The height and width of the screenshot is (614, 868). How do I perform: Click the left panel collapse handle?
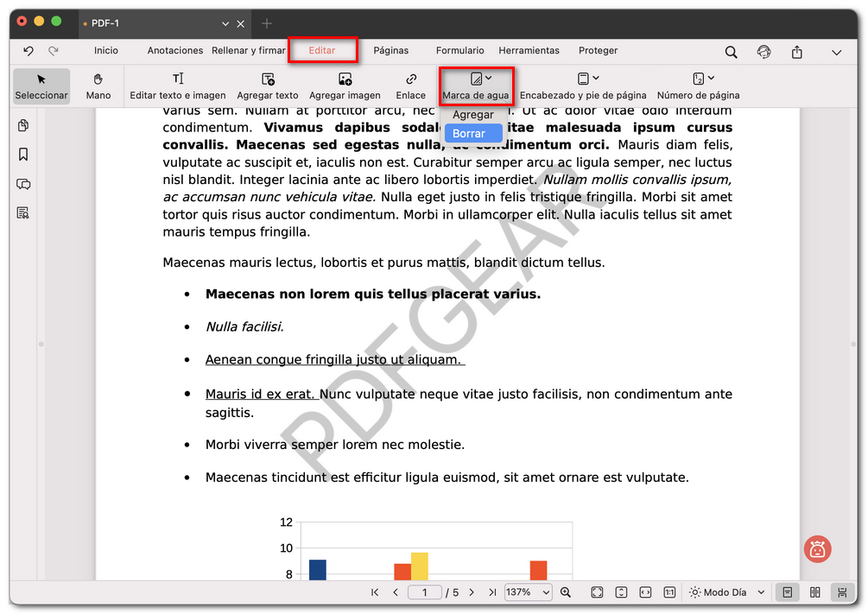[41, 344]
